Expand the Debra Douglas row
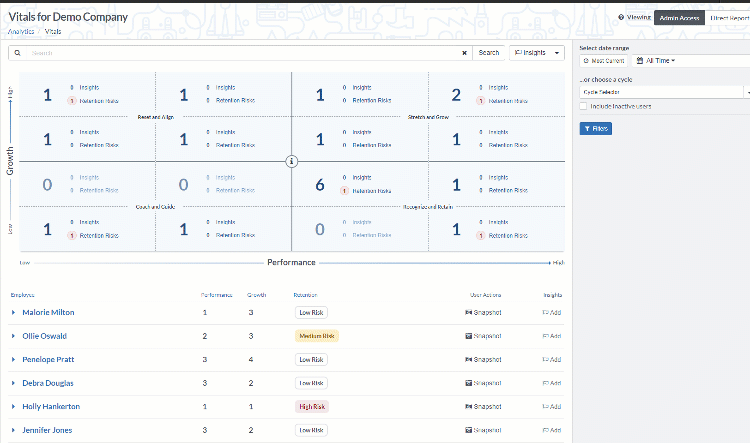This screenshot has width=750, height=443. pos(13,383)
